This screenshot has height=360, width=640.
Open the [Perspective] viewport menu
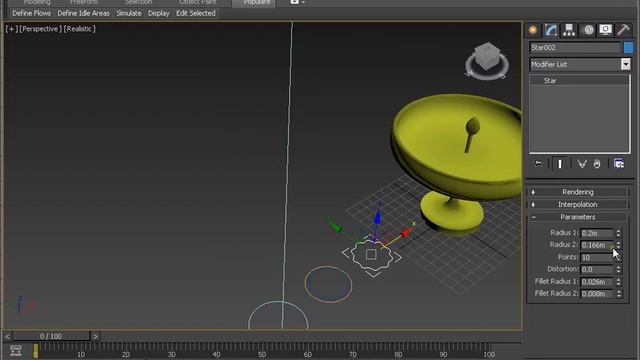pos(40,29)
